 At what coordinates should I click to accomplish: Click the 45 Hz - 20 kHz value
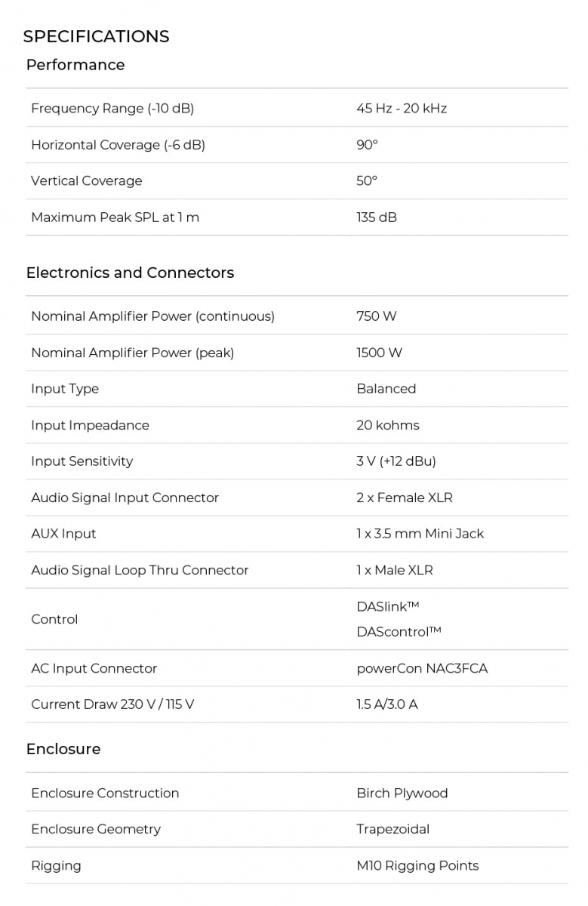(402, 109)
